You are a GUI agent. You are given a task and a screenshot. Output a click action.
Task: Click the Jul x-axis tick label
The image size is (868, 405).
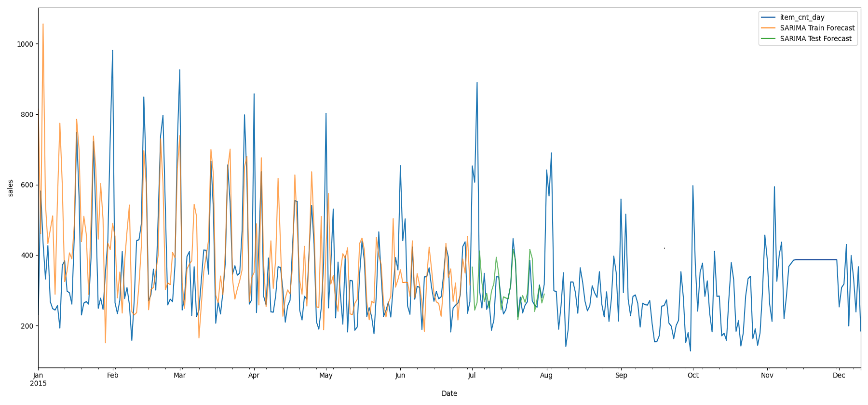[472, 376]
